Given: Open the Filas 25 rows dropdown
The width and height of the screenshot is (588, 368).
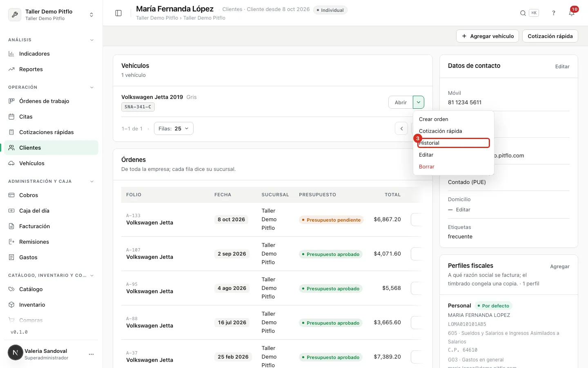Looking at the screenshot, I should 174,128.
